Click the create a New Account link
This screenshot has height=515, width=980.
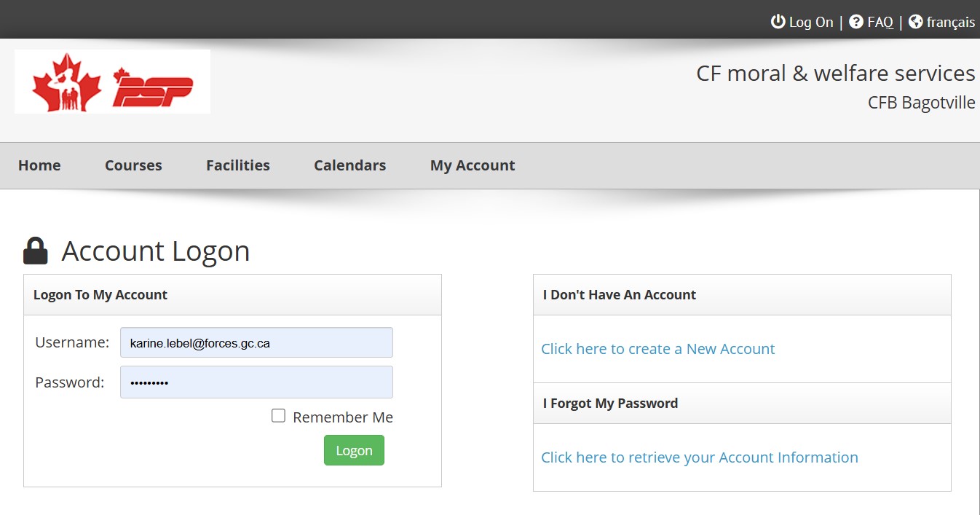tap(657, 349)
